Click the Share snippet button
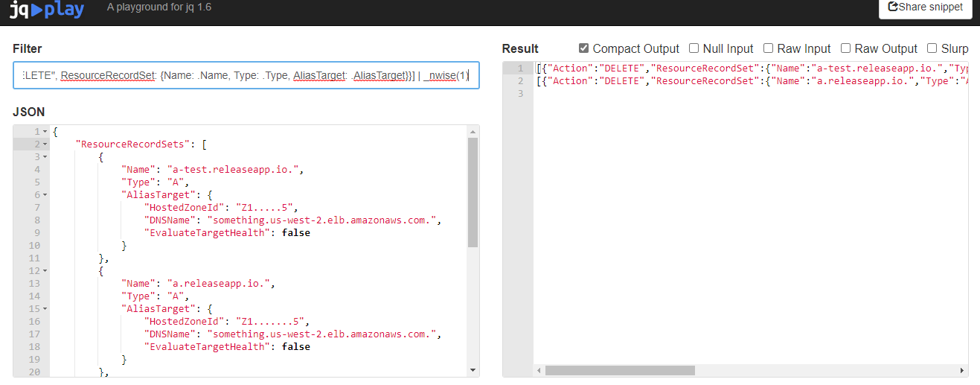Screen dimensions: 980x385 coord(925,7)
